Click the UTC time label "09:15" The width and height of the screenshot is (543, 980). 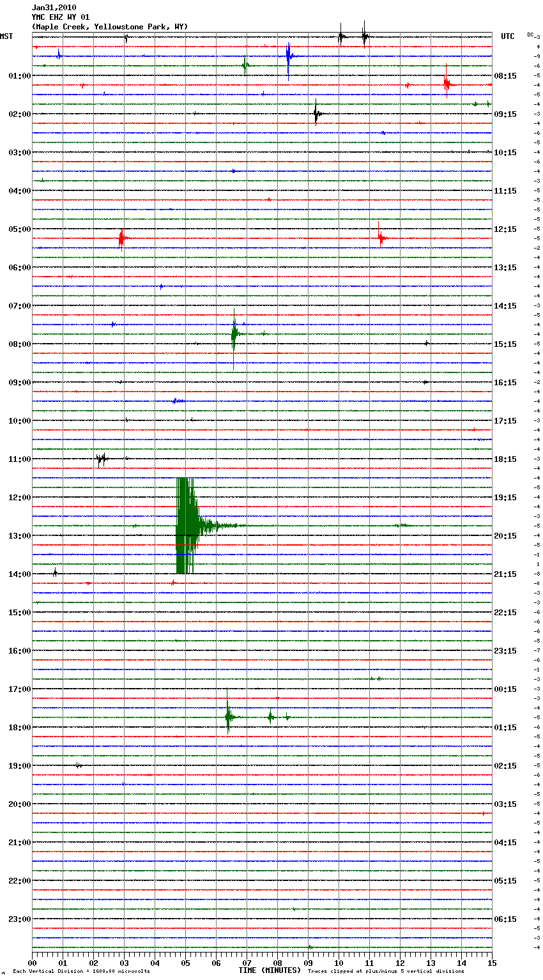[x=505, y=114]
